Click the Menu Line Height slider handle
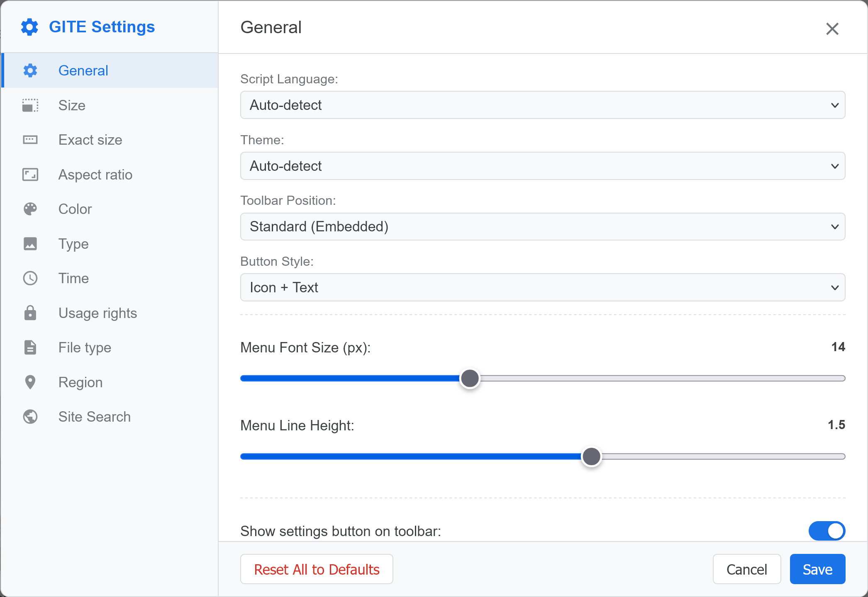Image resolution: width=868 pixels, height=597 pixels. [591, 456]
